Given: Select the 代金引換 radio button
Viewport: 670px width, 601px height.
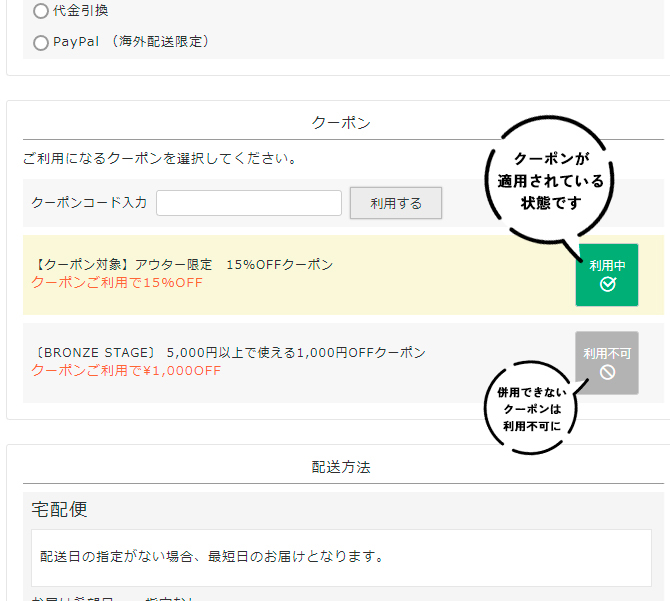Looking at the screenshot, I should pos(41,11).
